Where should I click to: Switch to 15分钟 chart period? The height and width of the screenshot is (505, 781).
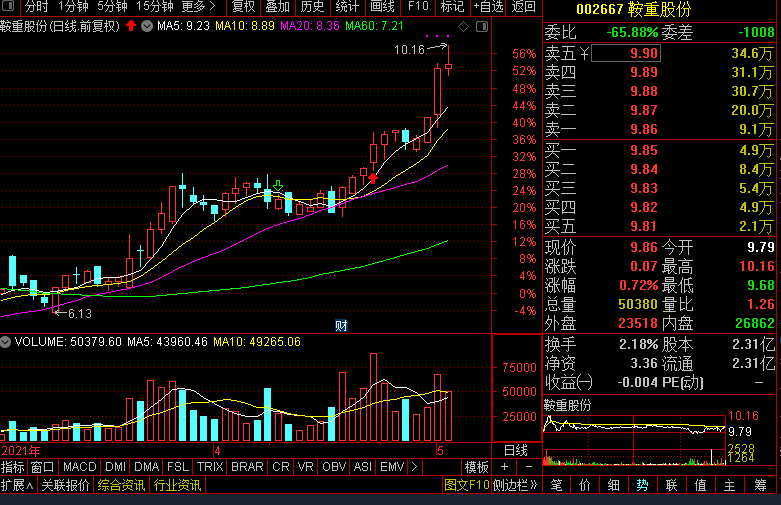pyautogui.click(x=155, y=6)
